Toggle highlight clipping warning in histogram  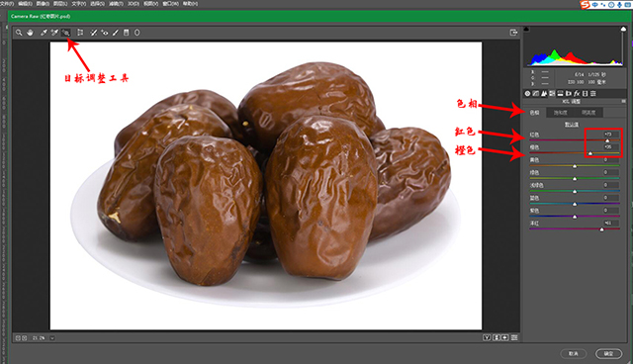pyautogui.click(x=623, y=29)
